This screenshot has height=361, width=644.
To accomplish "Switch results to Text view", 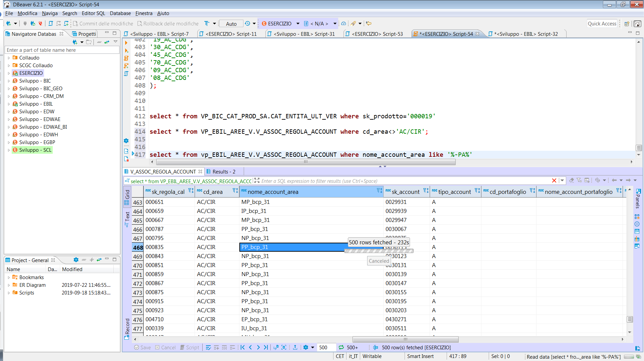I will pos(127,217).
